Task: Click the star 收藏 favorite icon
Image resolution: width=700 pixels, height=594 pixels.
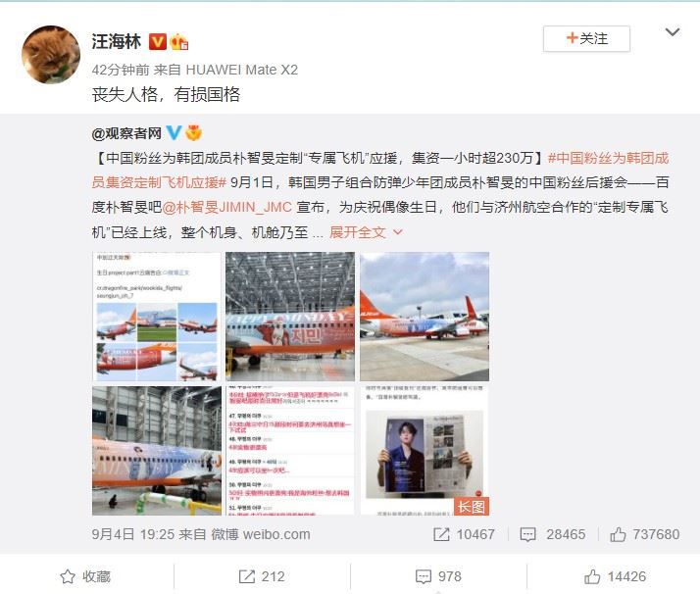Action: click(x=68, y=576)
